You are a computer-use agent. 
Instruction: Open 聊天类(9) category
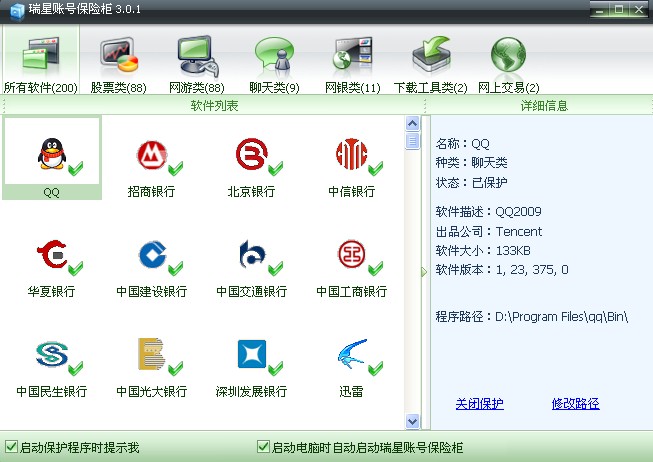[274, 65]
